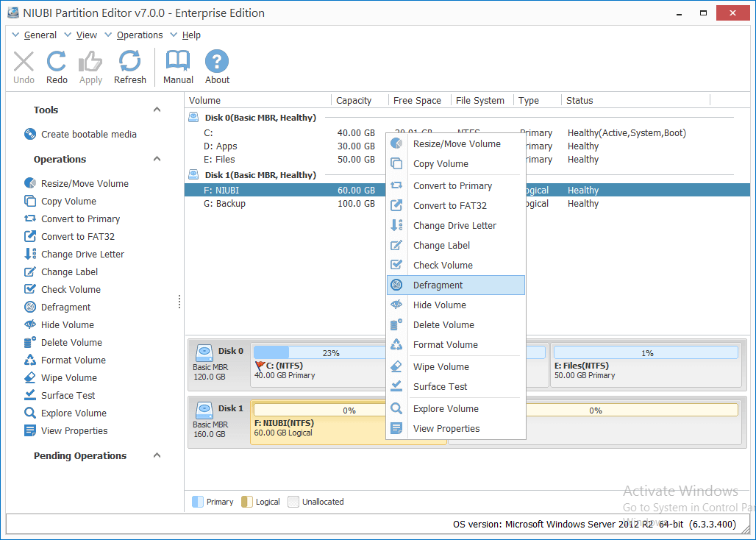Click sidebar Format Volume recycle icon
The height and width of the screenshot is (540, 756).
click(30, 360)
